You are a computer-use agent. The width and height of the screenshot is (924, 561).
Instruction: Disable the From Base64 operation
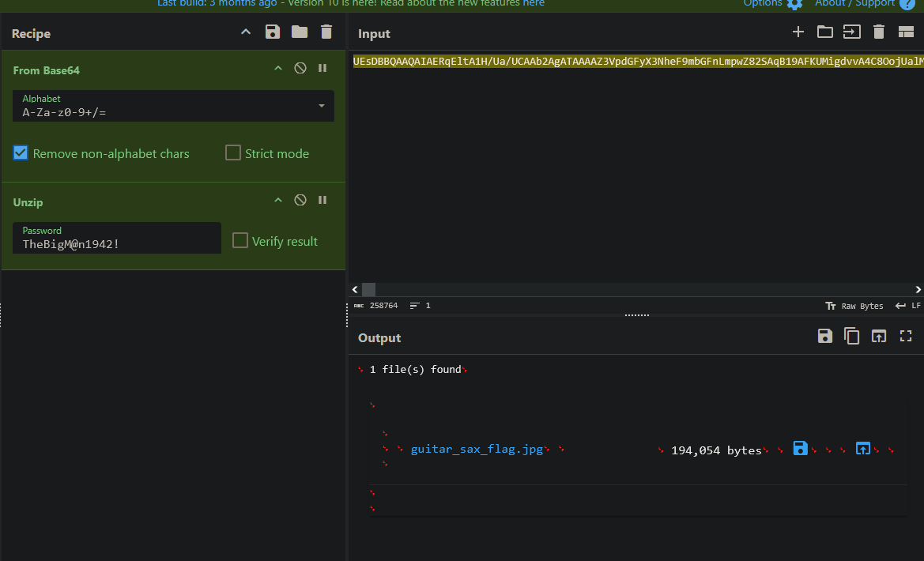tap(300, 69)
